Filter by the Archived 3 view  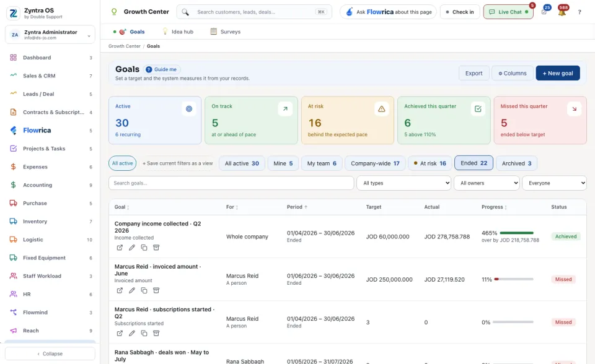[x=516, y=163]
